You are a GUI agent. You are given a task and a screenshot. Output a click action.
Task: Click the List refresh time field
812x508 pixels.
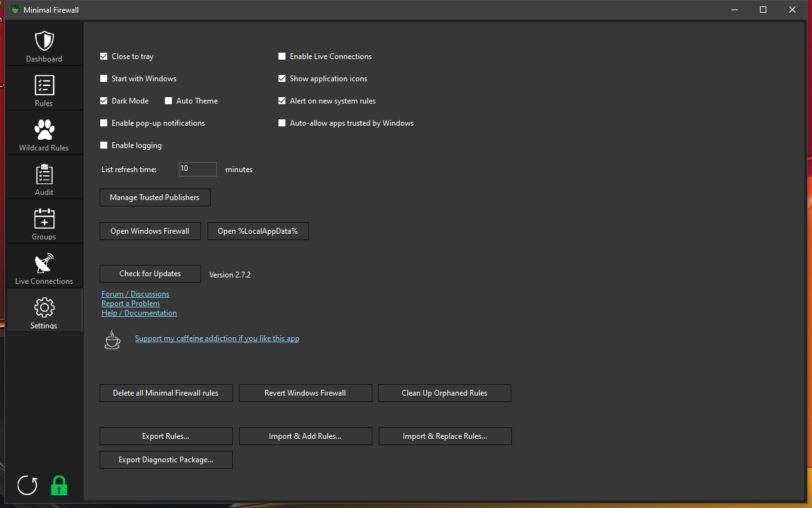(x=197, y=169)
